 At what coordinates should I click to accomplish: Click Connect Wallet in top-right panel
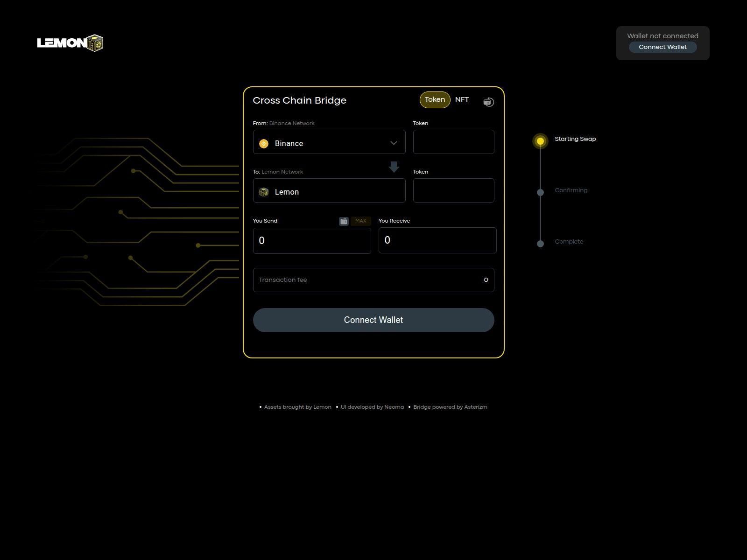[x=662, y=47]
